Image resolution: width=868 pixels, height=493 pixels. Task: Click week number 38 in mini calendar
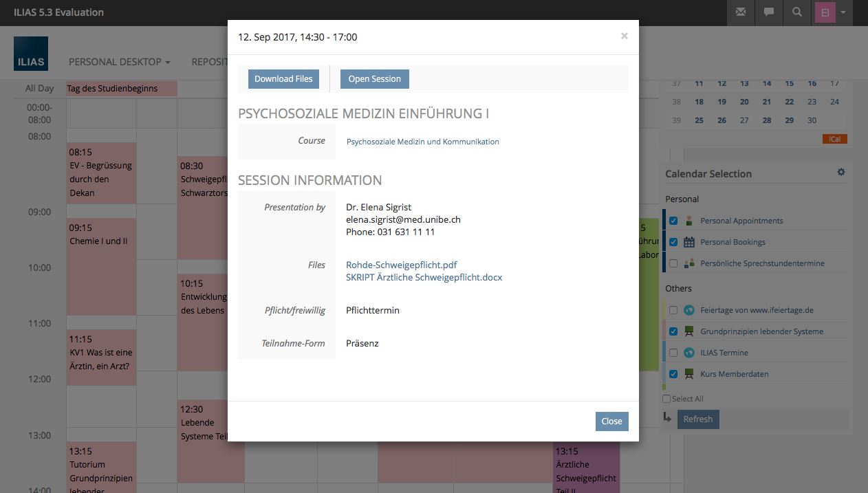(x=676, y=102)
